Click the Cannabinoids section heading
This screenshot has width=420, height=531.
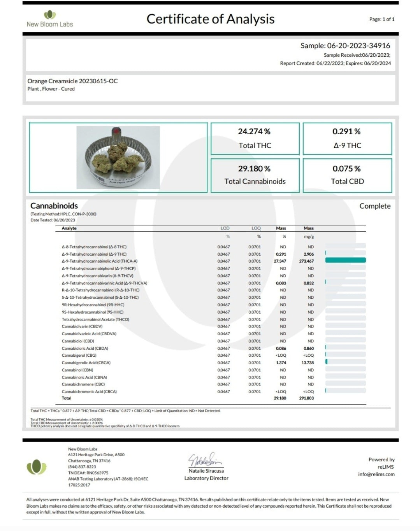[x=54, y=206]
